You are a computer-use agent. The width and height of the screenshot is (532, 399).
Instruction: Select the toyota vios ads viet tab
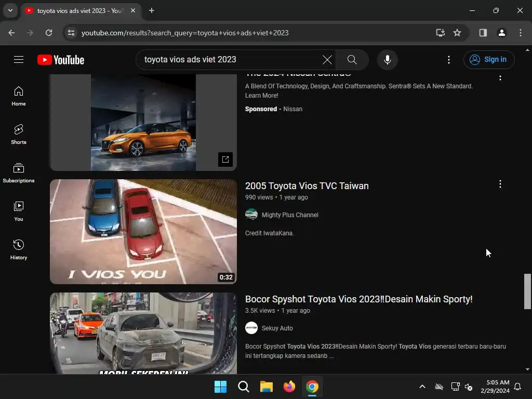point(79,11)
